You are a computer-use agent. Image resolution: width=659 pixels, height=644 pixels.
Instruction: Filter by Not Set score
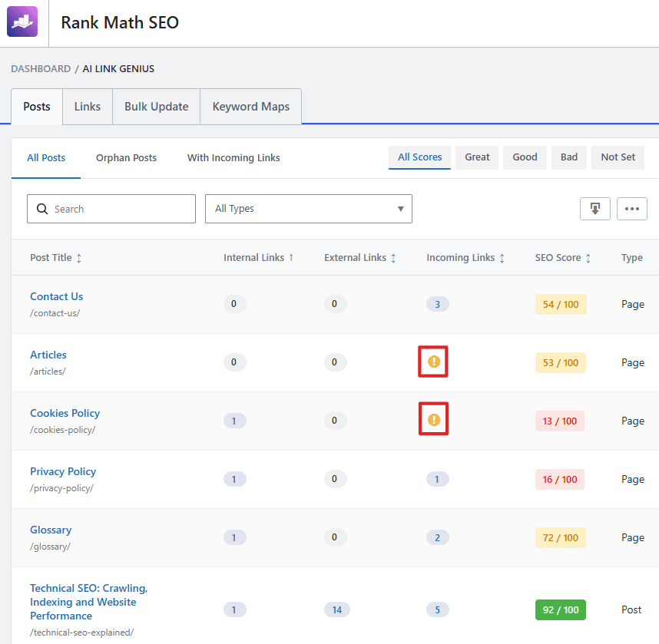(618, 157)
